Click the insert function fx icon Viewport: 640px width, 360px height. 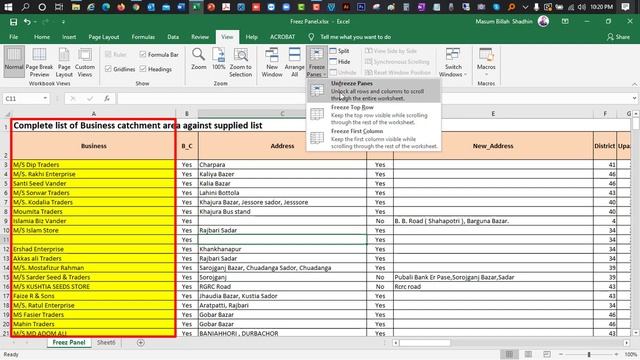point(107,98)
